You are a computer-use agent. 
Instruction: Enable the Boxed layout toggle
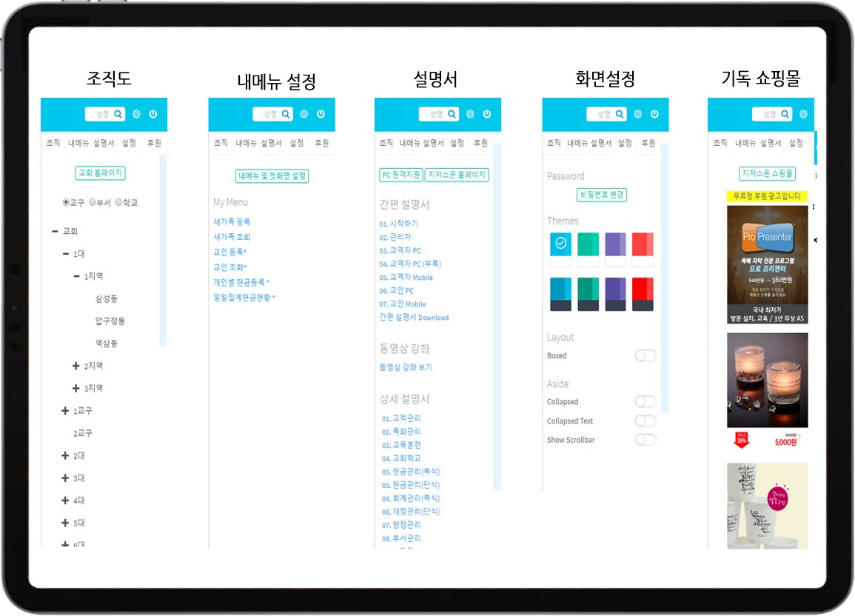click(645, 355)
